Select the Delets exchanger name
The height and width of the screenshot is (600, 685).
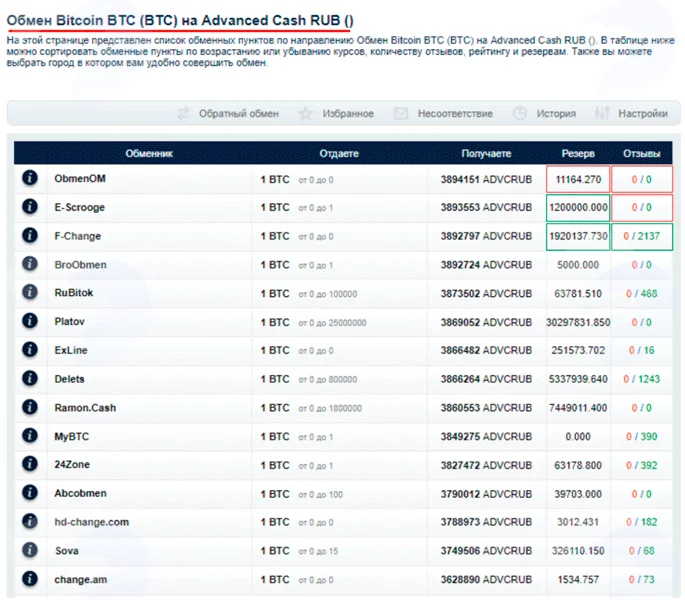coord(69,379)
